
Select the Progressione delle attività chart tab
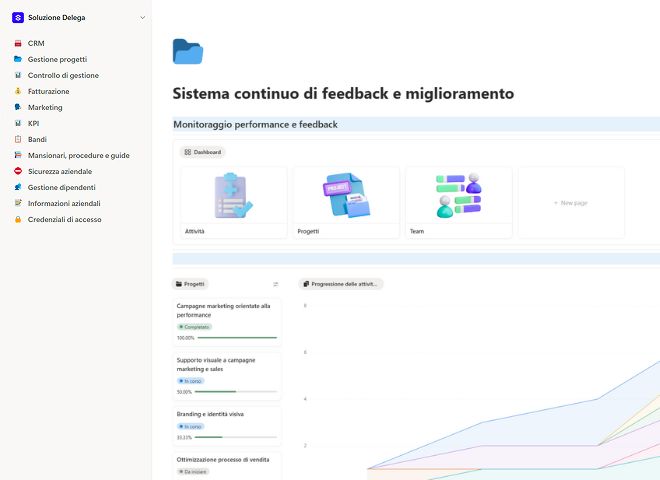(341, 284)
